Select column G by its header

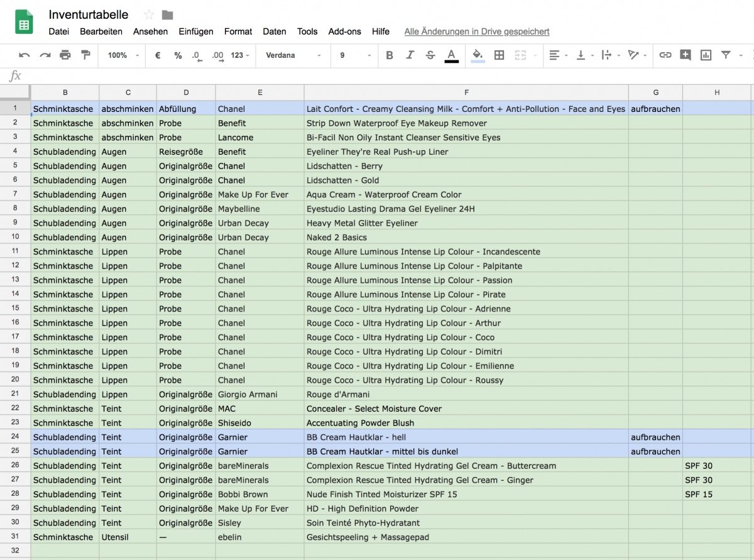655,93
